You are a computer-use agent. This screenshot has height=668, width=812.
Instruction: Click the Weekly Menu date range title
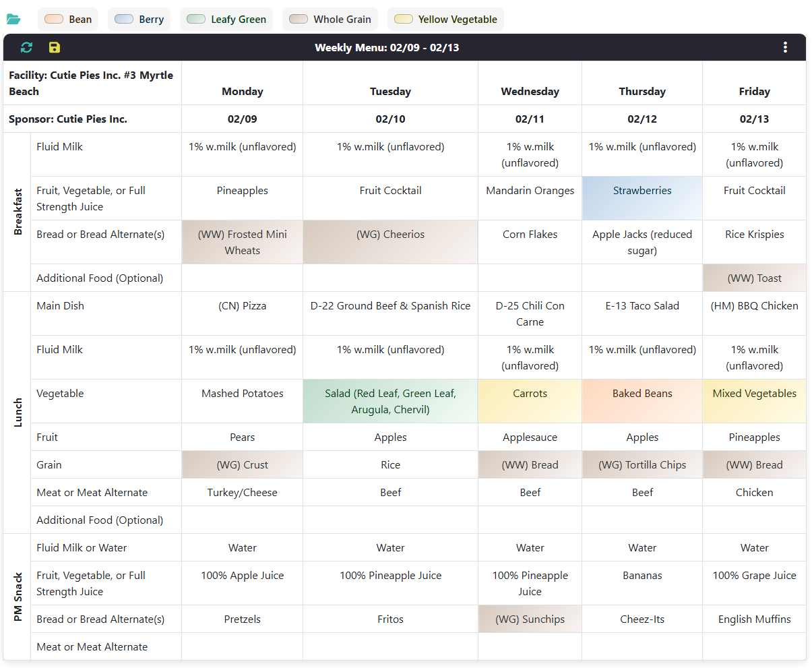pos(387,48)
